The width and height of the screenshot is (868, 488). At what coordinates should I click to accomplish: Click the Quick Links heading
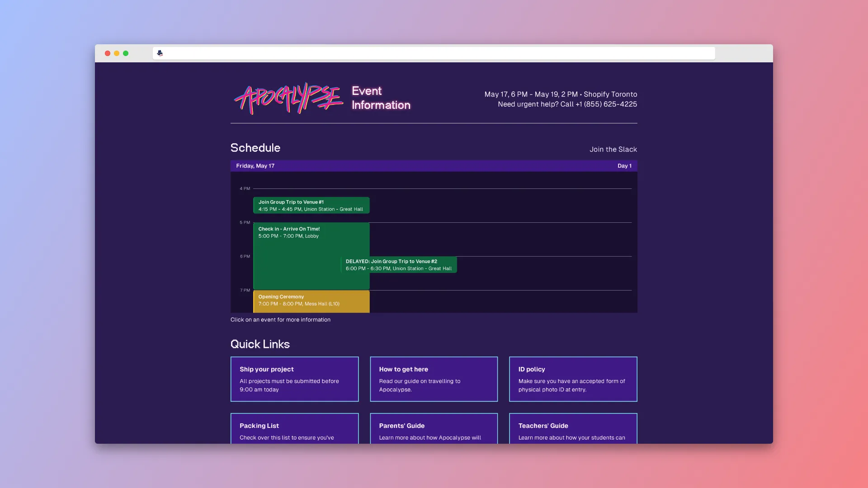click(260, 344)
